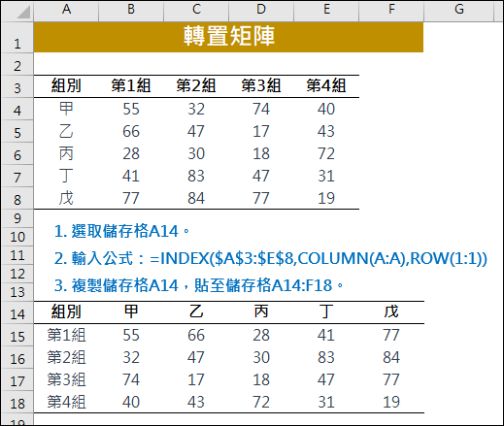
Task: Select column E header
Action: [x=326, y=11]
